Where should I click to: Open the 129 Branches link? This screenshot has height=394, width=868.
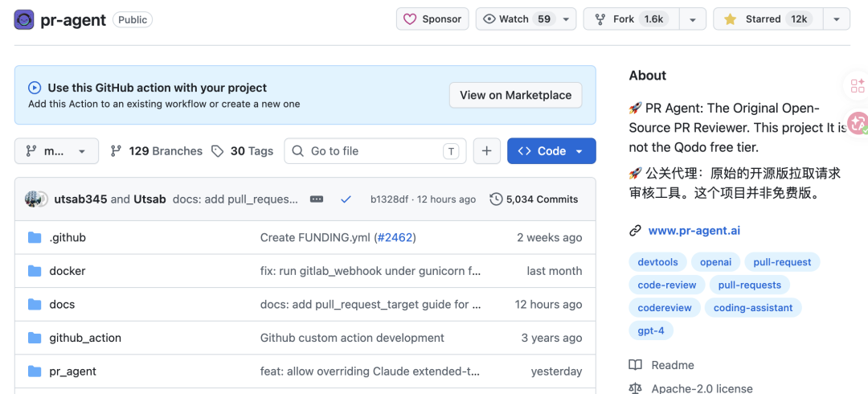pos(157,151)
